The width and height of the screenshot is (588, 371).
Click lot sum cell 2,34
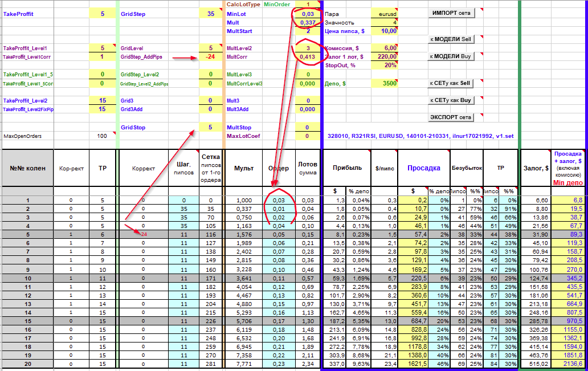pyautogui.click(x=308, y=364)
